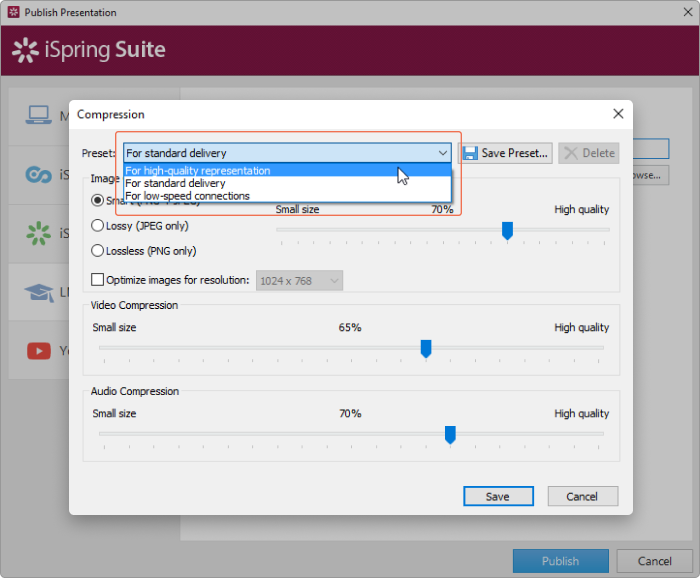
Task: Open the LMS graduation cap icon tab
Action: [x=39, y=292]
